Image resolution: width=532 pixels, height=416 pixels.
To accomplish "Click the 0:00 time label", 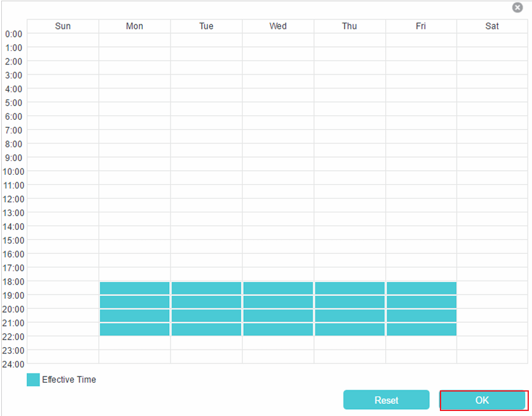I will 14,34.
